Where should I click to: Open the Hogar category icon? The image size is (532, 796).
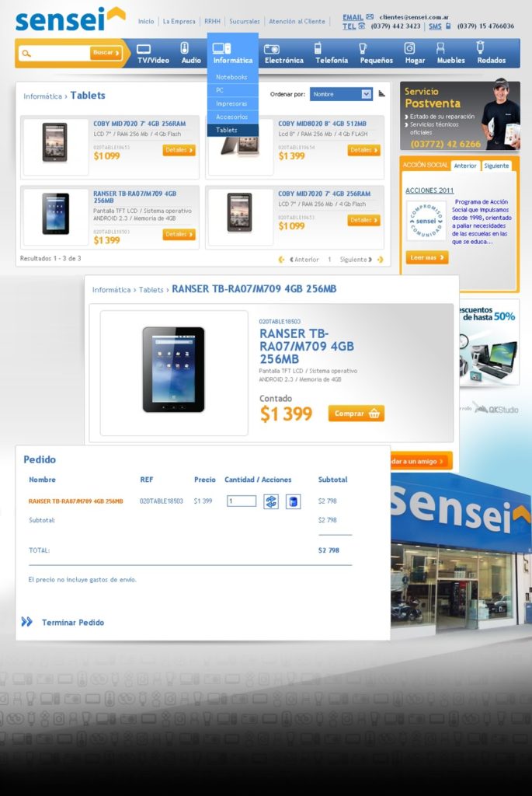point(409,47)
